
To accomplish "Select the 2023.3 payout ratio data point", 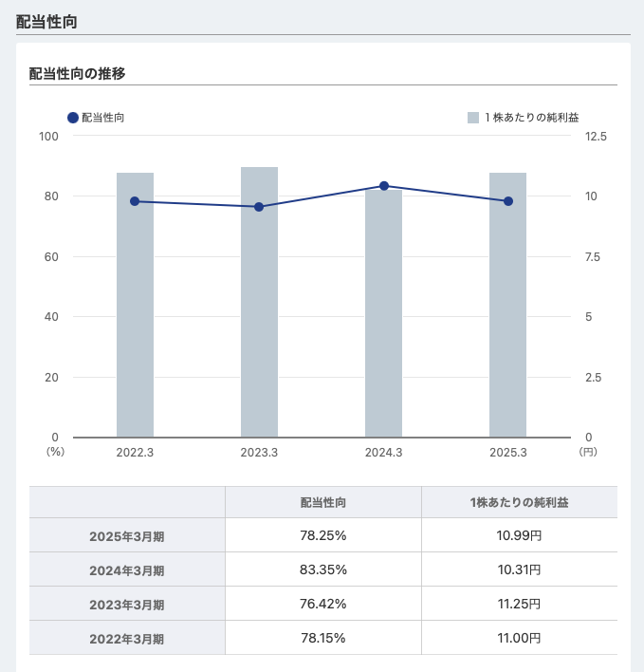I will pos(259,207).
